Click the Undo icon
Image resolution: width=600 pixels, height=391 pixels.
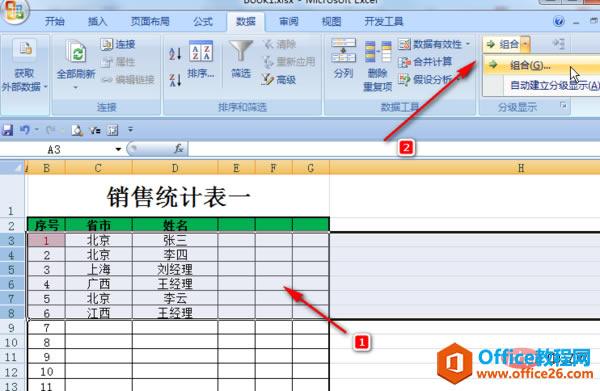click(25, 130)
